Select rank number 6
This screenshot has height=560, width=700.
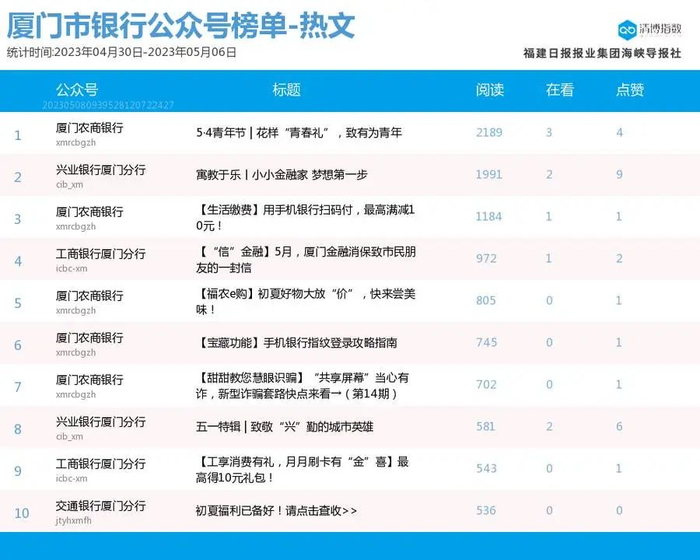point(18,345)
